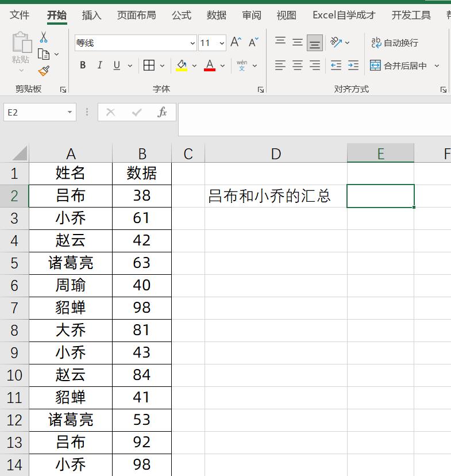This screenshot has height=476, width=451.
Task: Click the select-all corner triangle
Action: point(20,153)
